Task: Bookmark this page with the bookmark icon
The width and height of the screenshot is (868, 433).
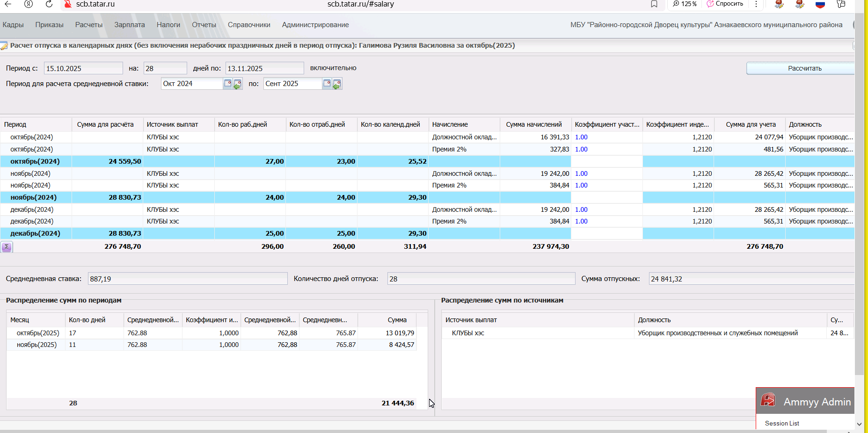Action: point(654,4)
